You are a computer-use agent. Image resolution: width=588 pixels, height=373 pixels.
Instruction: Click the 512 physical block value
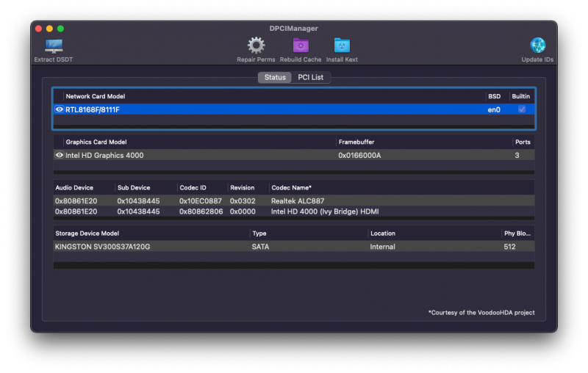(x=509, y=247)
